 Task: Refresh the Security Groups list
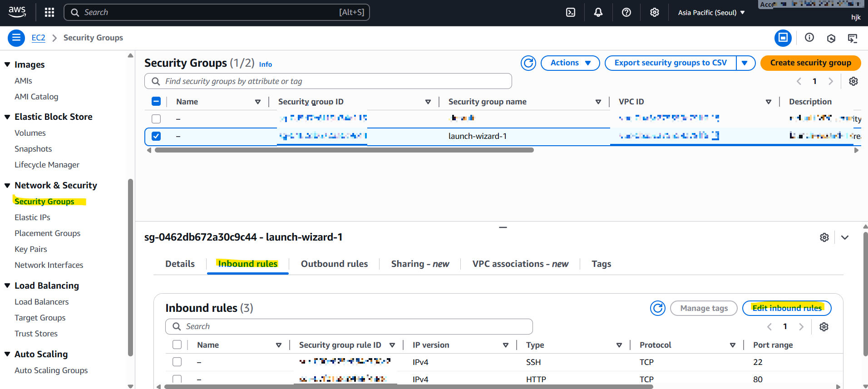(528, 63)
